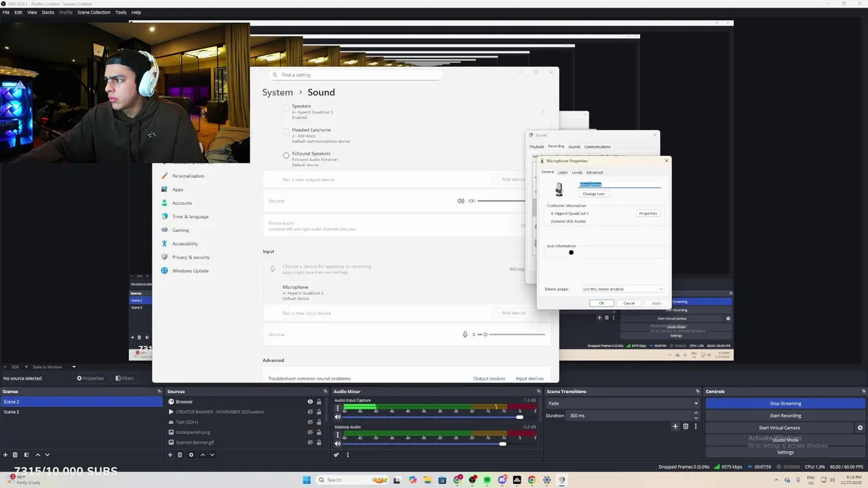Open the Device usage dropdown in Microphone Properties
The image size is (868, 488).
pyautogui.click(x=623, y=289)
